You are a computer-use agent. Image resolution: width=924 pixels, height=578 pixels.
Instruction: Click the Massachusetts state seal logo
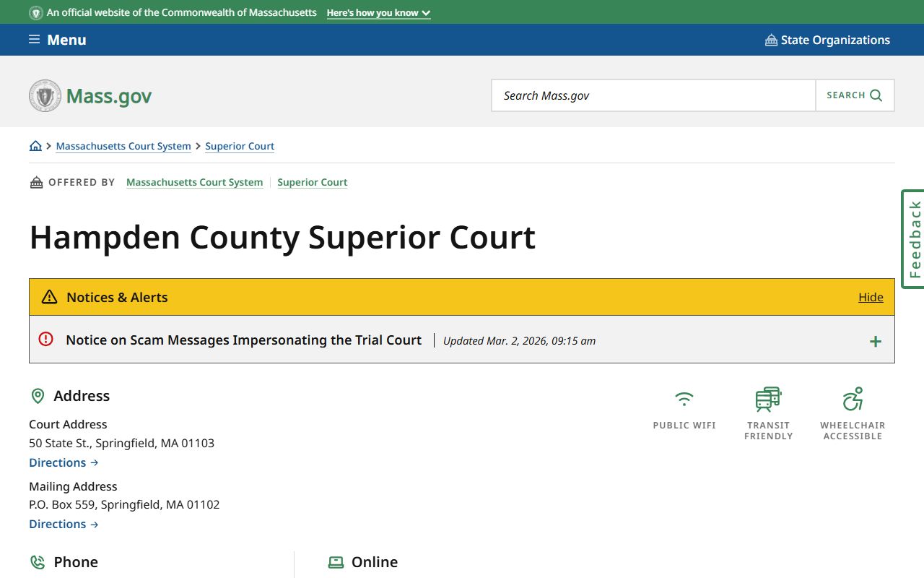tap(45, 95)
